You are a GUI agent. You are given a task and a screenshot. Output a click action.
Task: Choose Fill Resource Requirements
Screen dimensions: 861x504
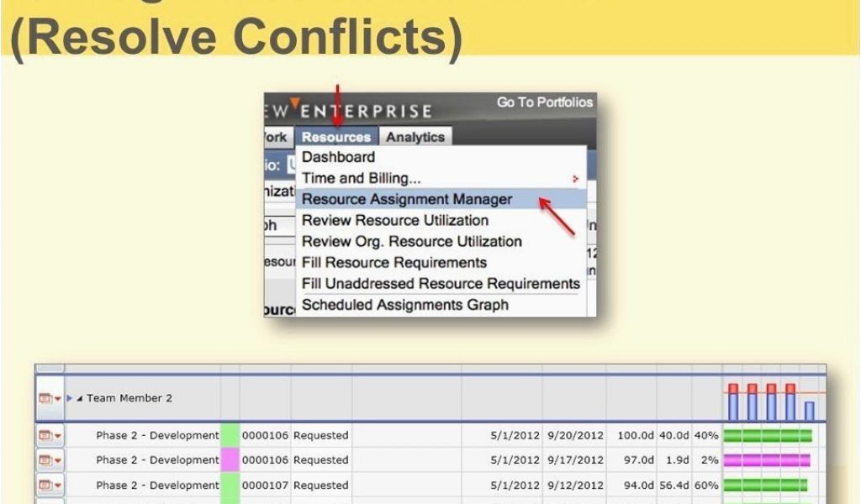click(x=394, y=262)
